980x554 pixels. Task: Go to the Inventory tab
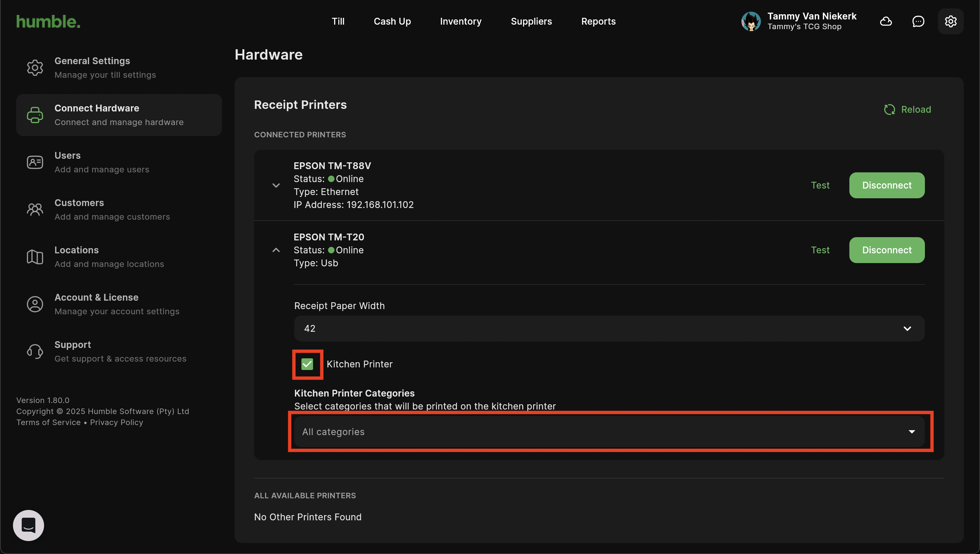[x=461, y=21]
